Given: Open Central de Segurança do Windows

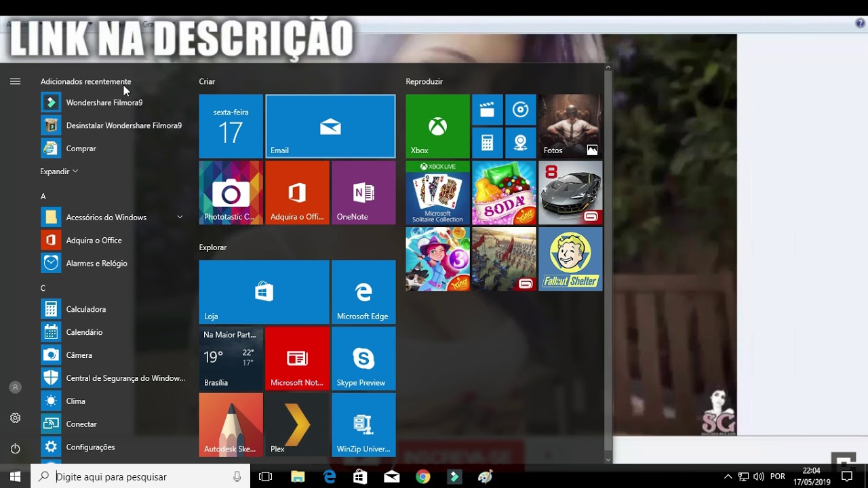Looking at the screenshot, I should pyautogui.click(x=112, y=378).
